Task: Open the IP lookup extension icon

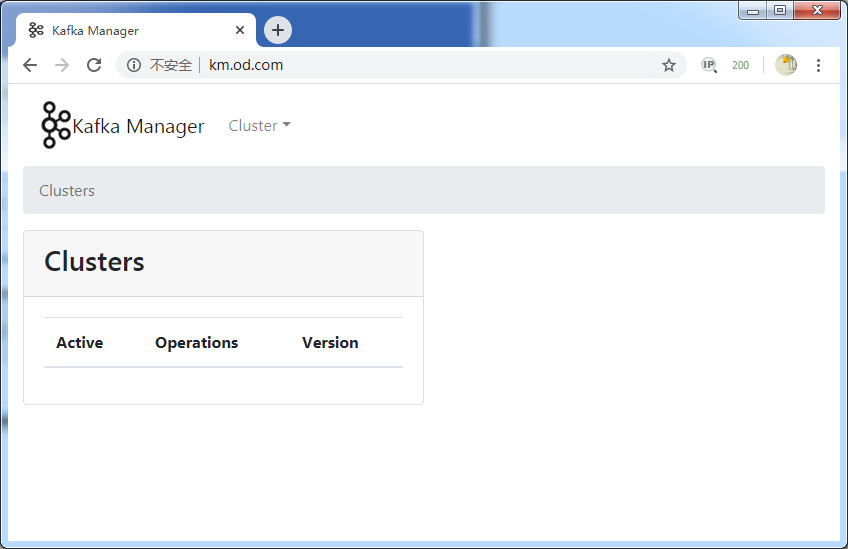Action: [709, 65]
